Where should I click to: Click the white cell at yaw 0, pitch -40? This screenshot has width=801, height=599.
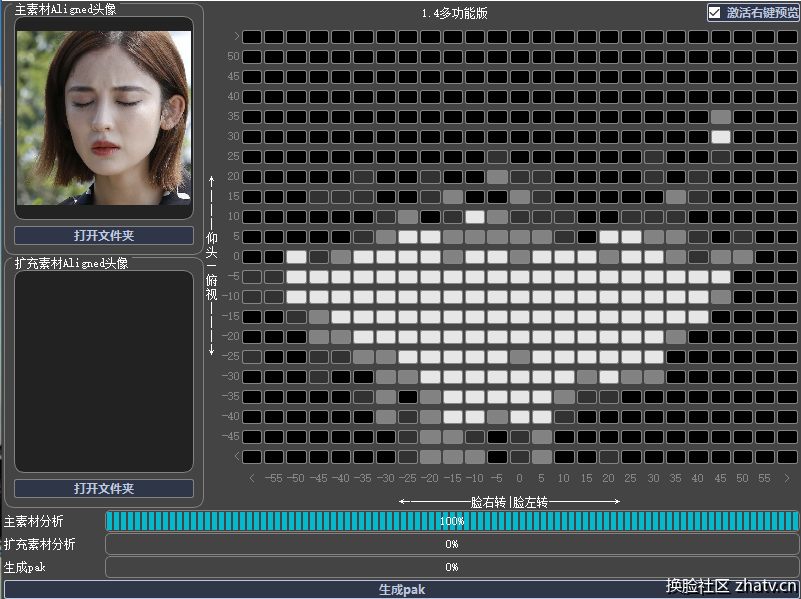pos(520,417)
